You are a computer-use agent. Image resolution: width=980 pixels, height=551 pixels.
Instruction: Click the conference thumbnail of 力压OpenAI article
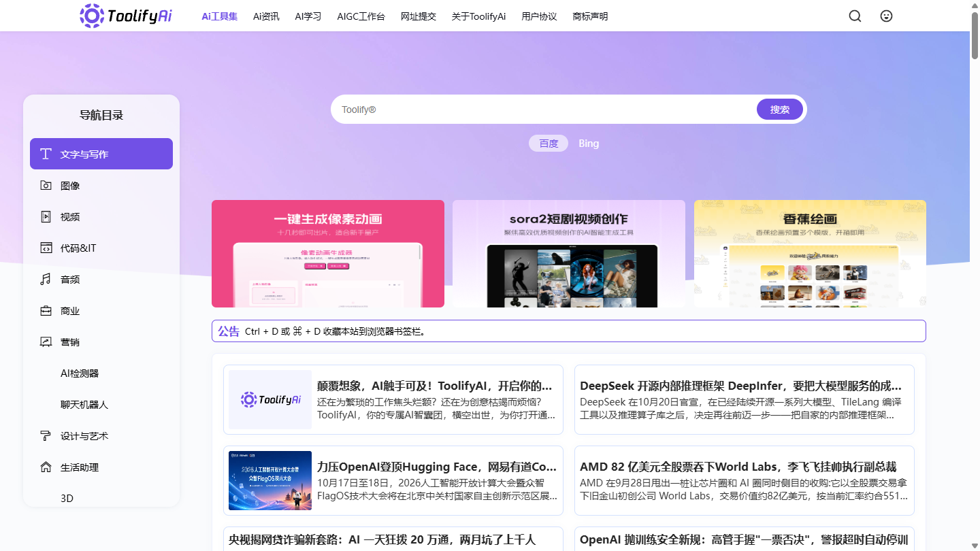[x=270, y=480]
